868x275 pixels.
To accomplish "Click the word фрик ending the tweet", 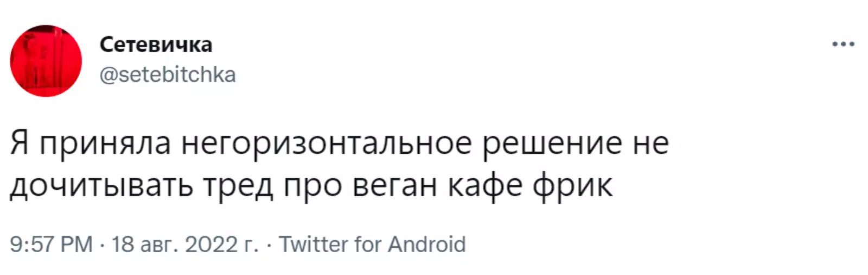I will coord(572,186).
